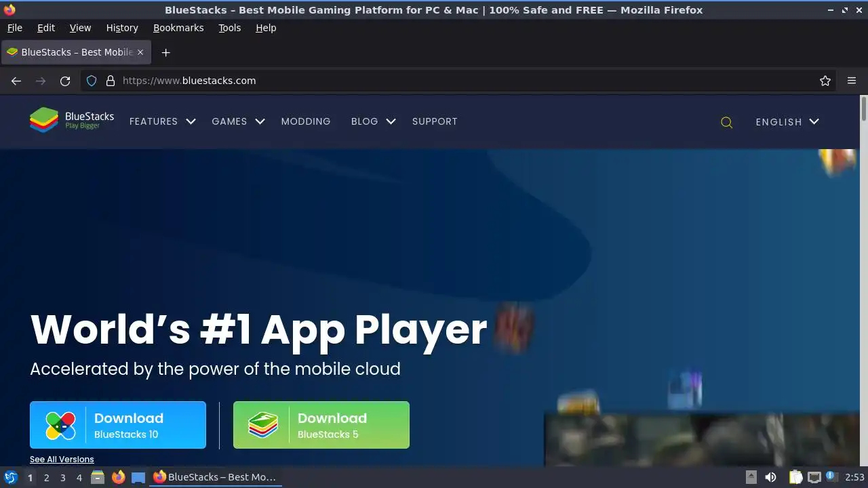Switch to workspace 4
The height and width of the screenshot is (488, 868).
pos(79,477)
